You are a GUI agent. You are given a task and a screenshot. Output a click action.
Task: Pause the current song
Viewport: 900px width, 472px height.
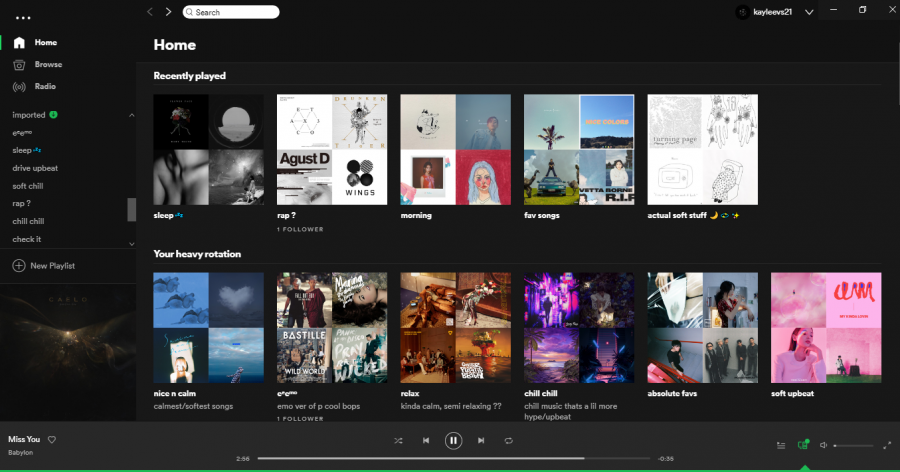453,440
